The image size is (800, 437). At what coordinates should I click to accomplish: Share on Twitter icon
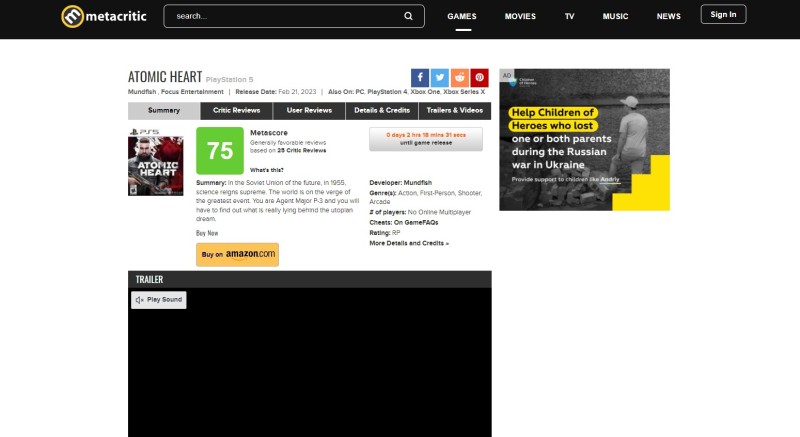[x=440, y=78]
